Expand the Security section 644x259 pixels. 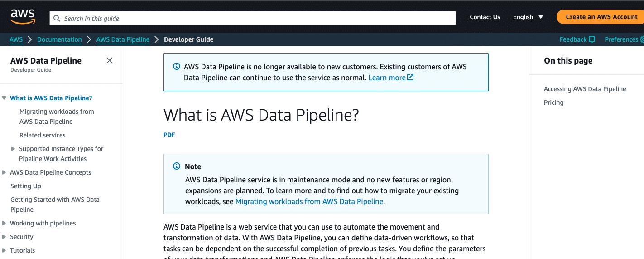click(x=4, y=237)
